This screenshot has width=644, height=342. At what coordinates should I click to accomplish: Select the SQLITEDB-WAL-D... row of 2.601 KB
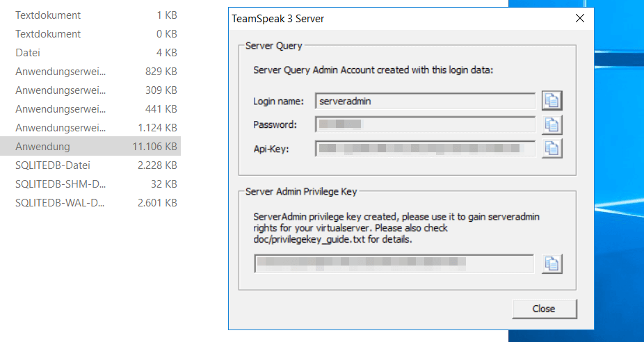pos(90,203)
